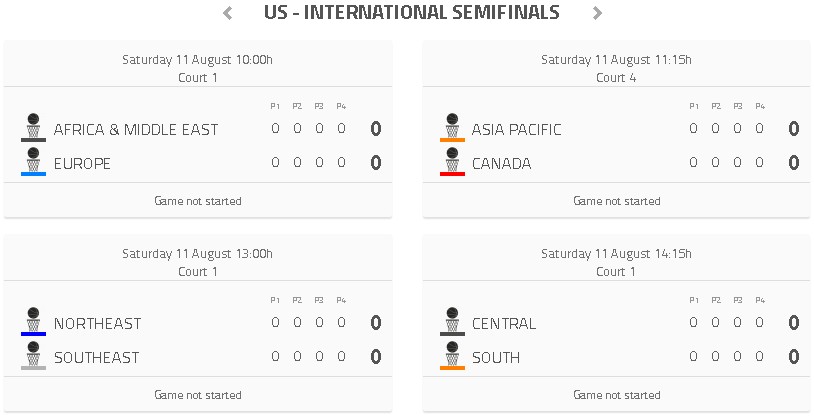Image resolution: width=814 pixels, height=416 pixels.
Task: Open the AFRICA & MIDDLE EAST team link
Action: click(136, 129)
